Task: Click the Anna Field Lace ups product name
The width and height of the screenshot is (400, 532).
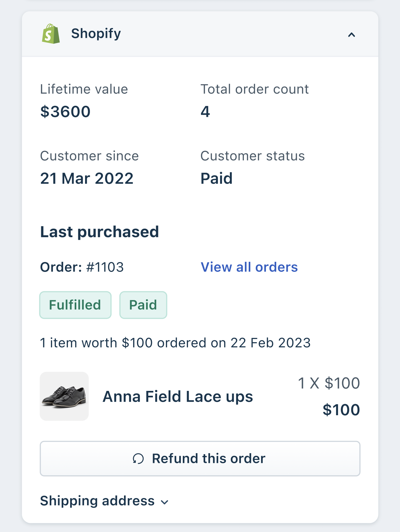Action: coord(178,397)
